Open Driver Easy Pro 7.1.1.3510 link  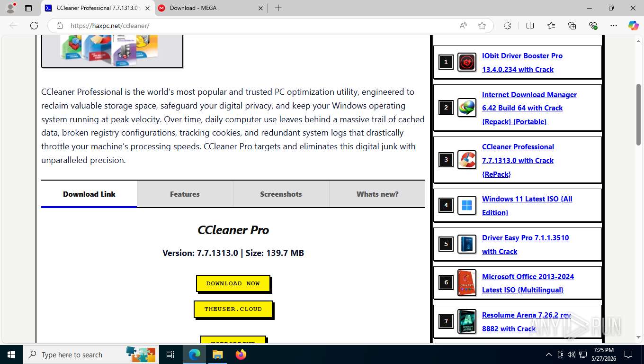(526, 245)
